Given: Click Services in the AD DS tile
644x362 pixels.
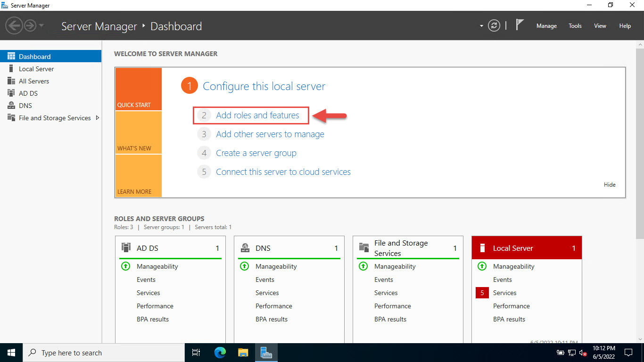Looking at the screenshot, I should [149, 293].
